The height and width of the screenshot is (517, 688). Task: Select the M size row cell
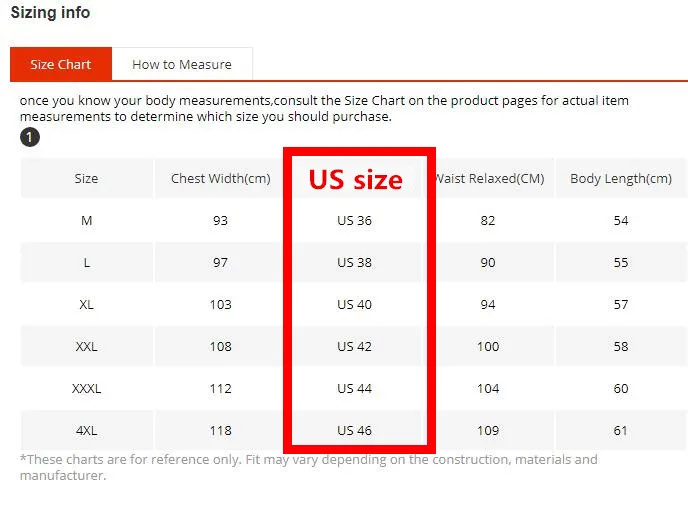(x=86, y=220)
